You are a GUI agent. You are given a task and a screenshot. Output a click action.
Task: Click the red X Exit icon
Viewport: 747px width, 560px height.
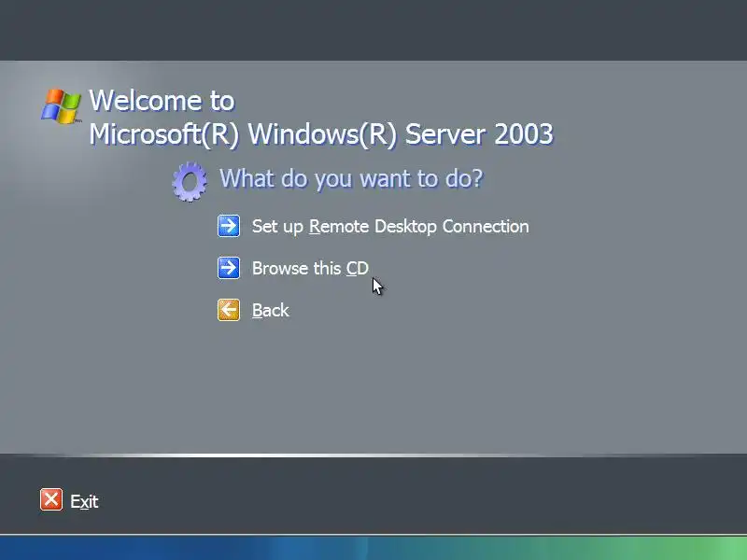[51, 499]
